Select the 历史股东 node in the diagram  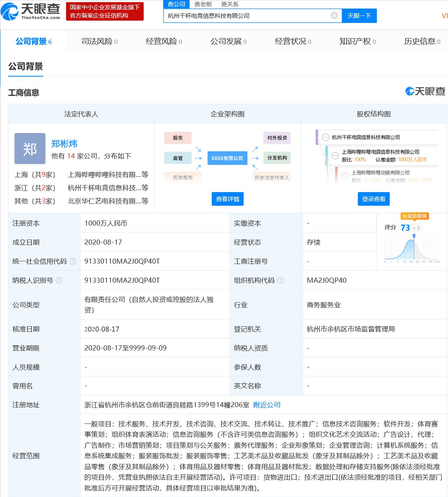183,178
